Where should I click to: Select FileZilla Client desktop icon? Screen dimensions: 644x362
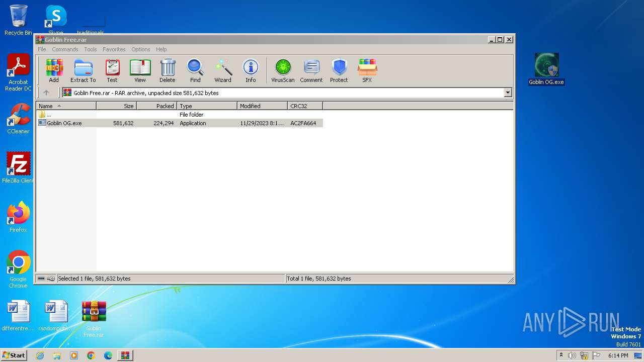(18, 167)
